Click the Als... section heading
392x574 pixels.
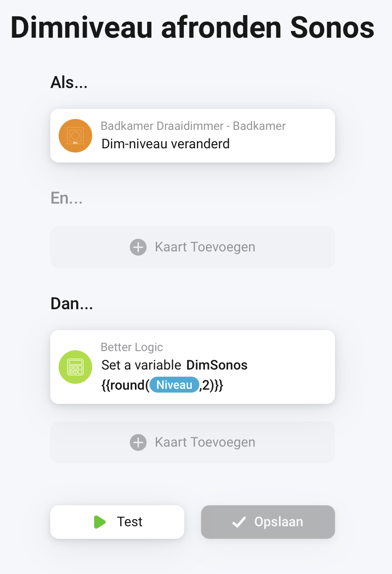pyautogui.click(x=69, y=83)
